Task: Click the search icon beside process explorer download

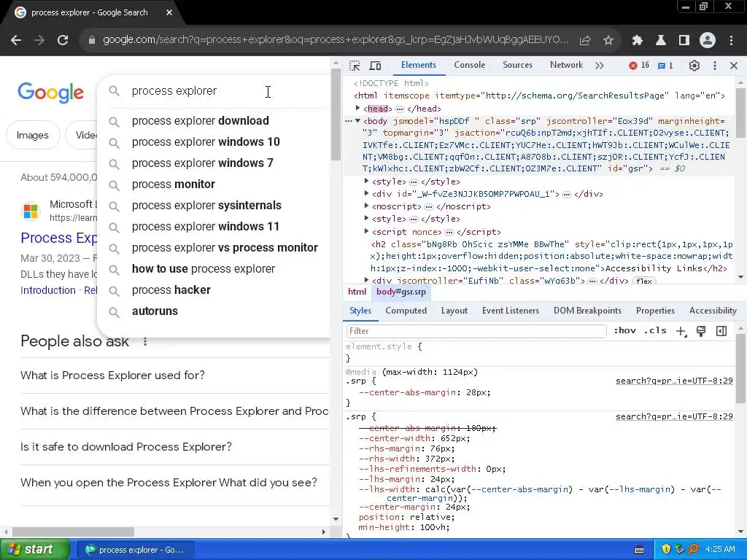Action: [x=114, y=122]
